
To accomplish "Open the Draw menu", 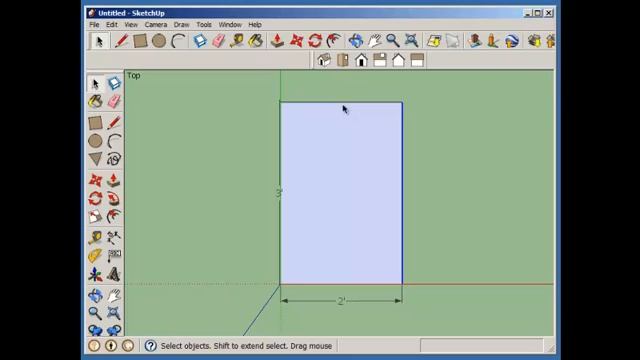I will tap(182, 24).
